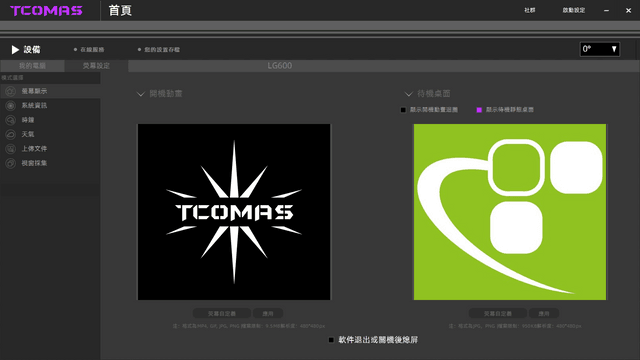
Task: Click the purple TCOMAS logo
Action: pyautogui.click(x=46, y=11)
